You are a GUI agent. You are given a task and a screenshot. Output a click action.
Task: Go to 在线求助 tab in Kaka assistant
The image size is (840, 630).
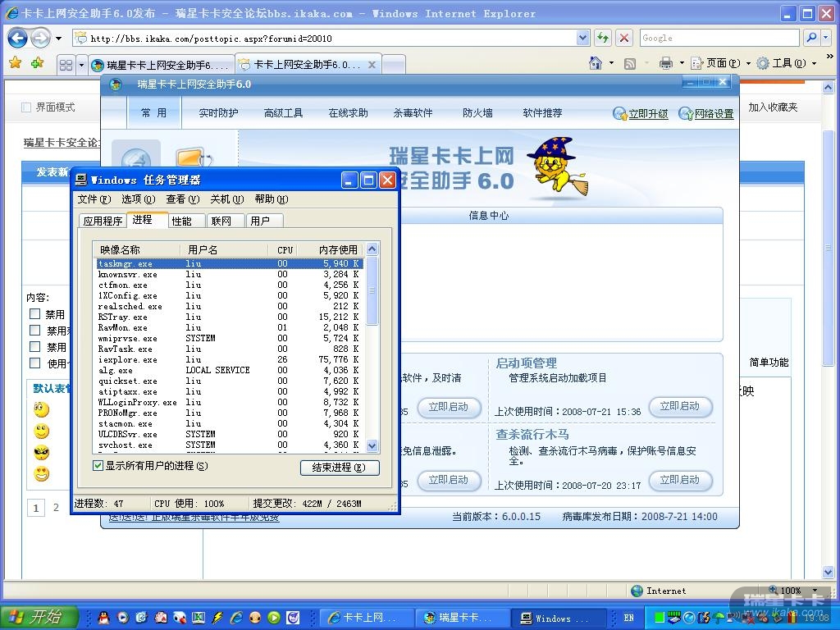click(x=348, y=113)
